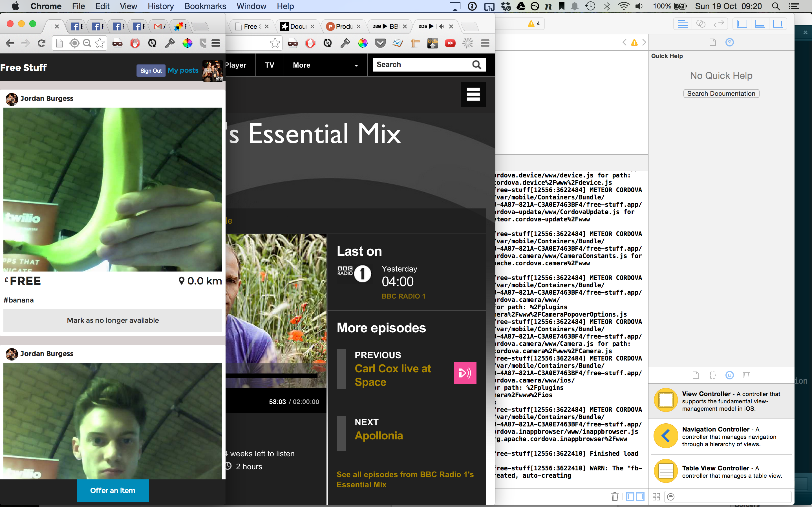The image size is (812, 507).
Task: Seek within the episode progress bar
Action: tap(272, 375)
